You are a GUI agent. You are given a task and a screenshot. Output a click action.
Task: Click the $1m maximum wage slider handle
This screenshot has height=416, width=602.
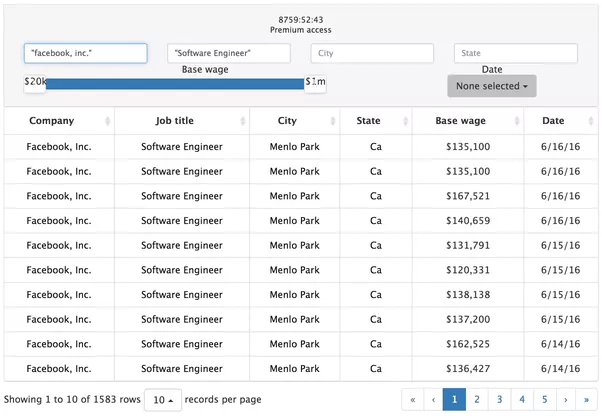[x=315, y=83]
